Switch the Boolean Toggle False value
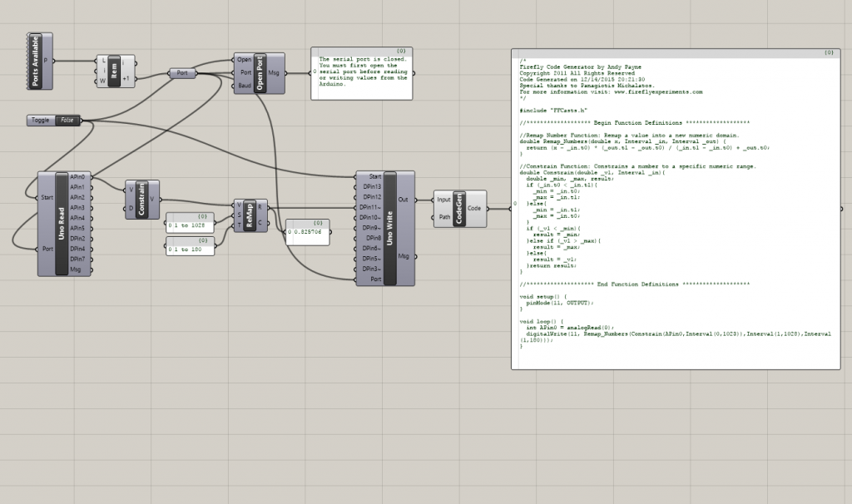Viewport: 852px width, 504px height. coord(67,121)
